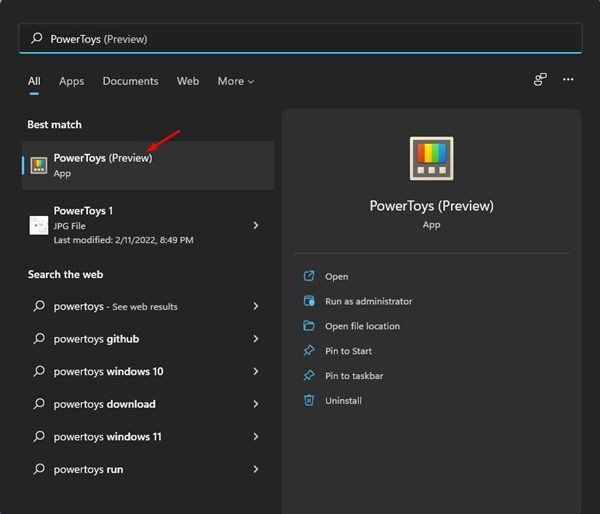Expand the powertoys github suggestion arrow
The width and height of the screenshot is (600, 514).
[x=256, y=339]
